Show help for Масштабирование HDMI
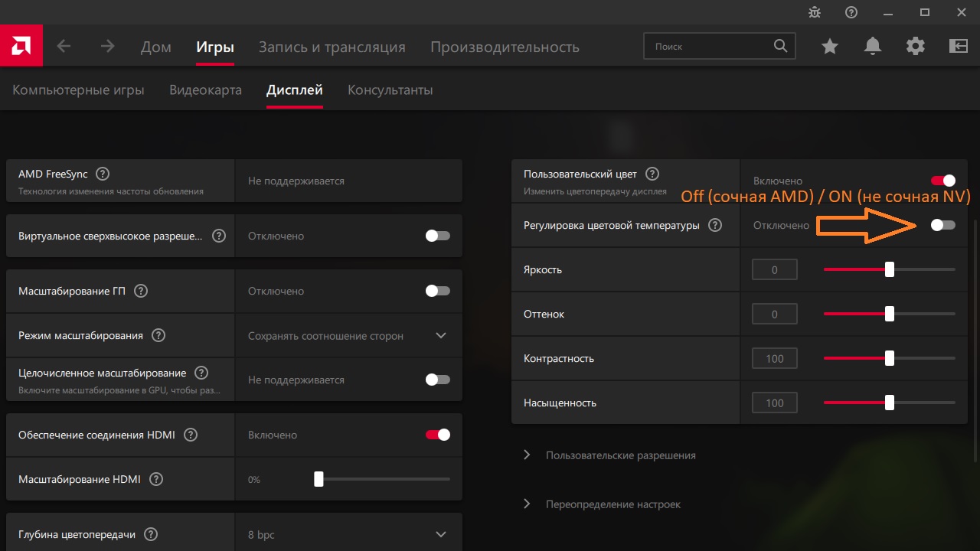This screenshot has height=551, width=980. coord(156,479)
